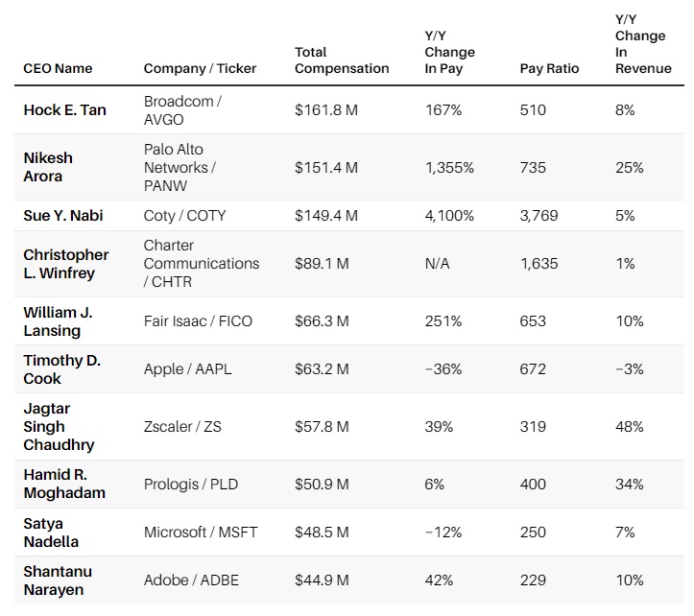
Task: Select the Zscaler / ZS company cell
Action: click(182, 426)
